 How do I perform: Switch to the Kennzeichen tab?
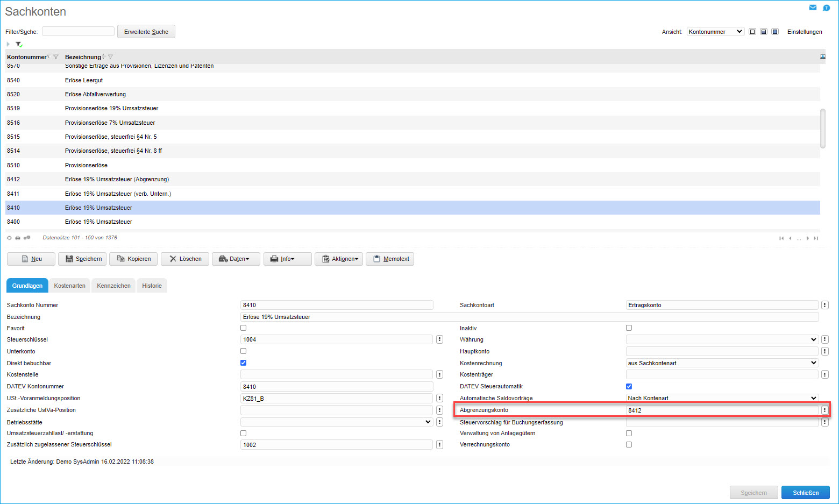(114, 286)
